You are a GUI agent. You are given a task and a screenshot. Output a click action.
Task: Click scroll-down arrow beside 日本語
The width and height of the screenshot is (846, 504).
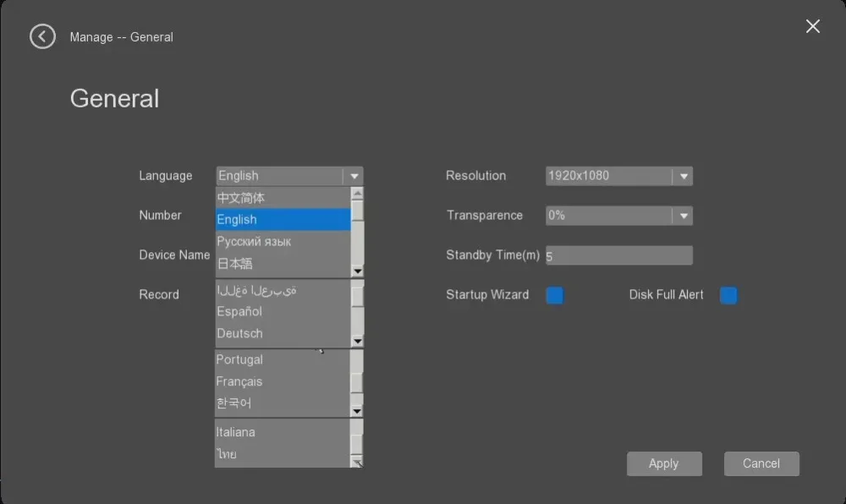pyautogui.click(x=357, y=271)
